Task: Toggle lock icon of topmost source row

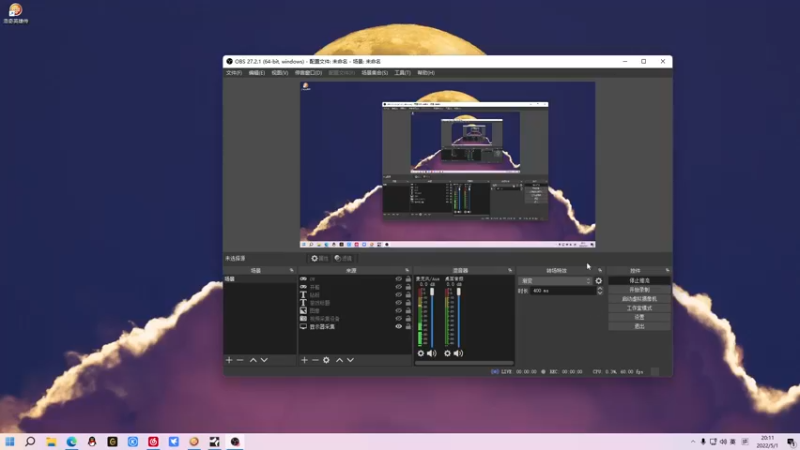Action: click(408, 279)
